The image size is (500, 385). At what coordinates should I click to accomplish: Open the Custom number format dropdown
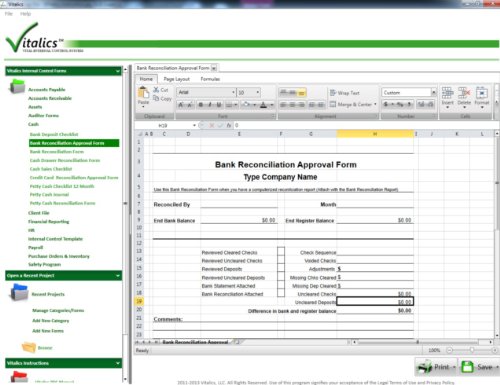[433, 92]
